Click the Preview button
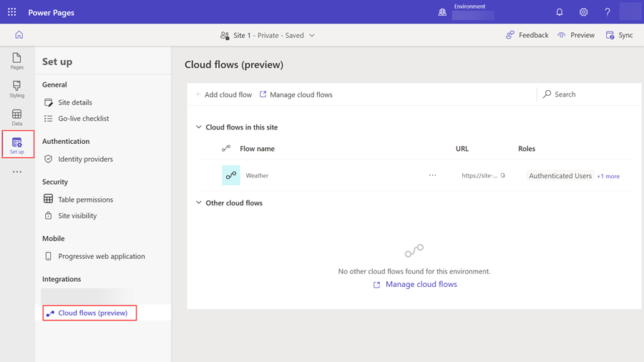The height and width of the screenshot is (362, 644). pyautogui.click(x=576, y=35)
